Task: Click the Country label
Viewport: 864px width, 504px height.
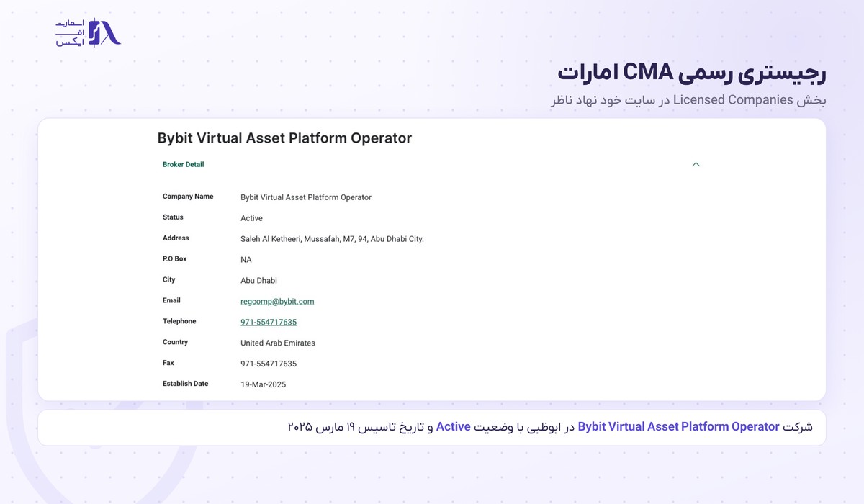Action: (175, 343)
